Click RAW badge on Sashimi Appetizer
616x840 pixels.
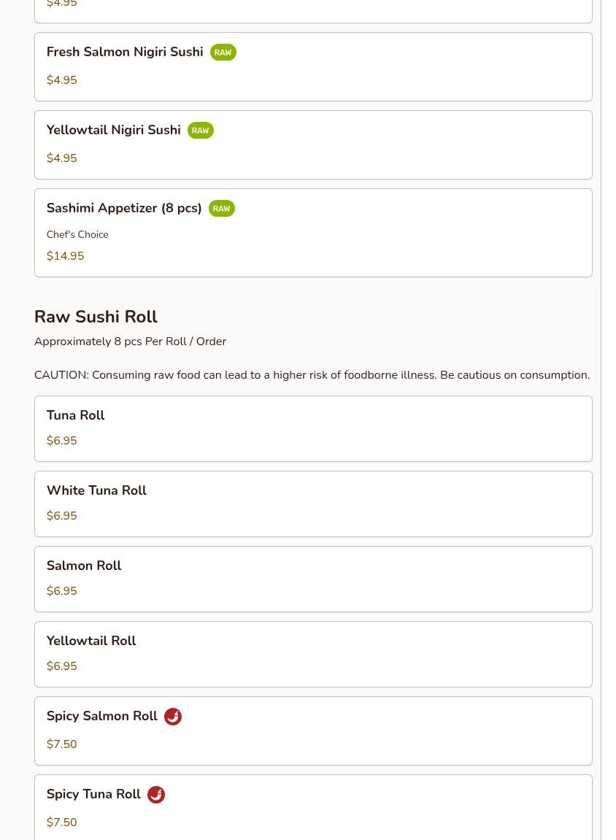(x=221, y=209)
